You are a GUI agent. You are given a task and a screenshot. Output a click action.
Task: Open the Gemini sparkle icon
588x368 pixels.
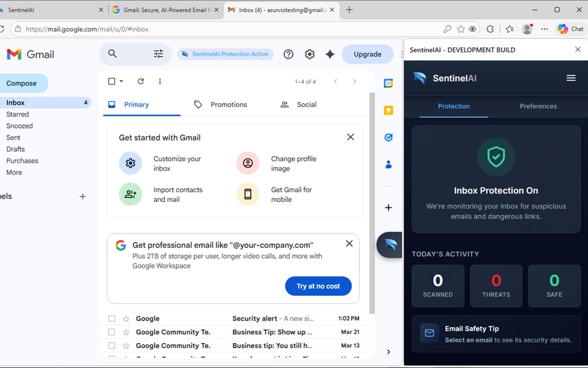[x=330, y=54]
